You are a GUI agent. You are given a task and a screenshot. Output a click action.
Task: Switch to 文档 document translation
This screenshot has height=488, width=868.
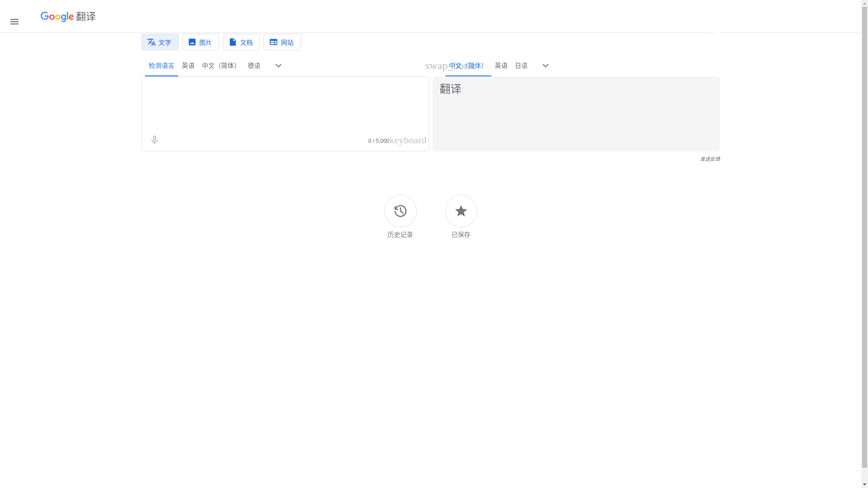[x=241, y=42]
